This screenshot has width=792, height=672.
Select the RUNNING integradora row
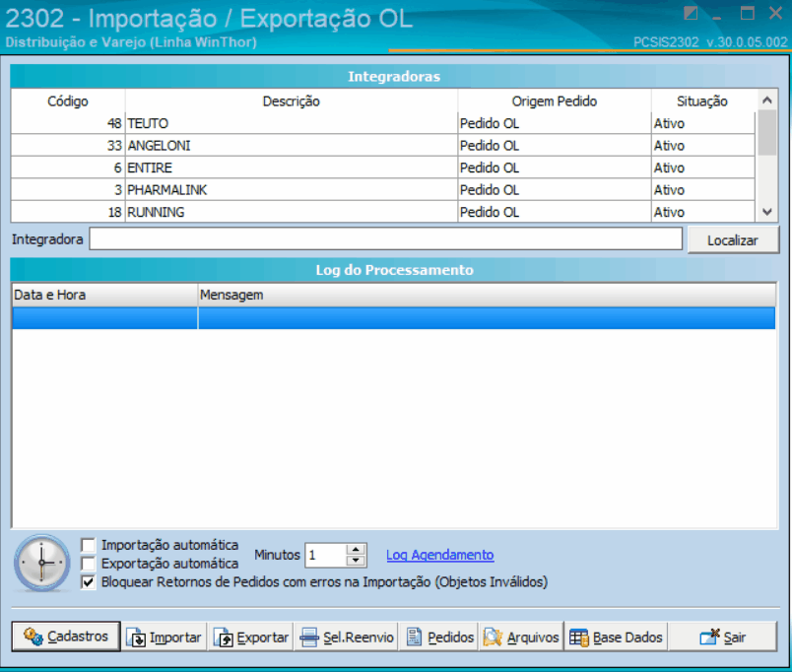click(x=383, y=212)
